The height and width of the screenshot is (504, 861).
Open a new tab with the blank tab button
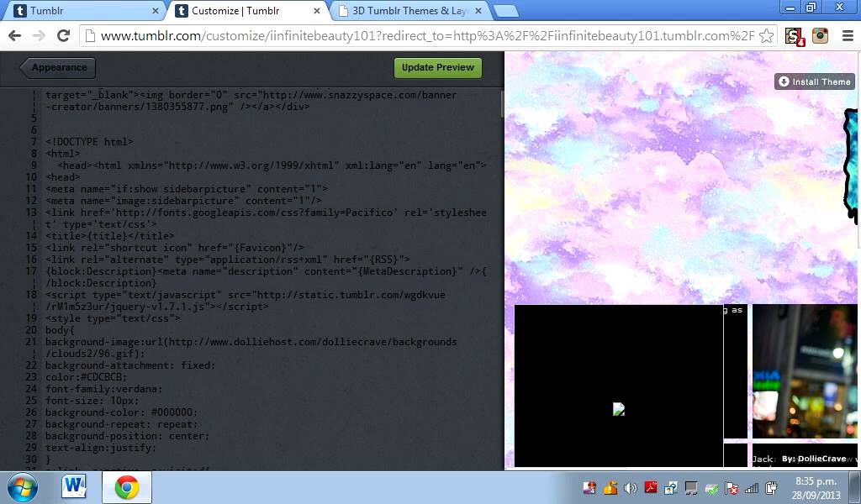(505, 11)
